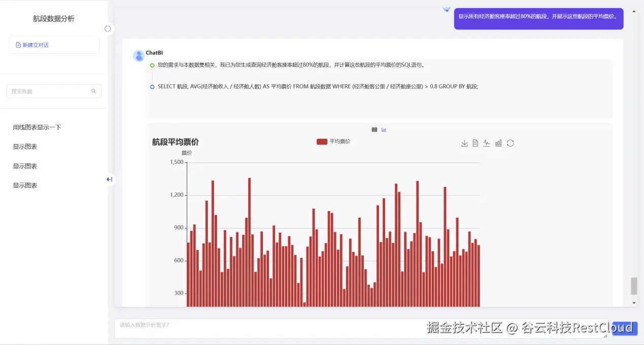Click the search magnifier icon in sidebar
644x345 pixels.
93,91
